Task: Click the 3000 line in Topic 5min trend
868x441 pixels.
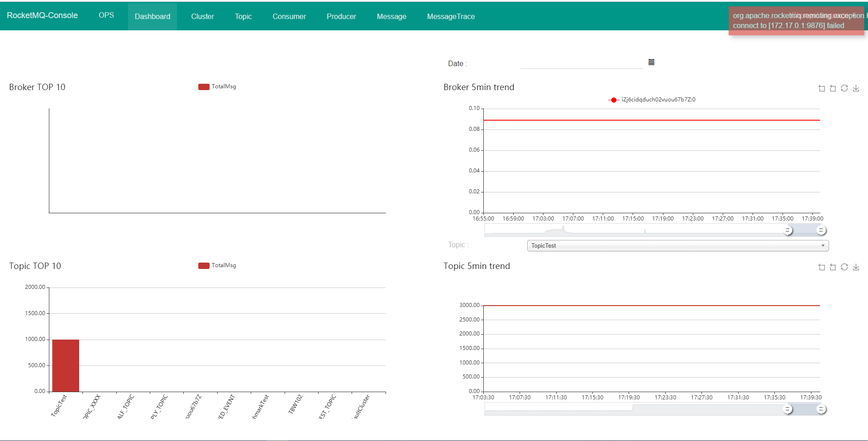Action: pos(652,306)
